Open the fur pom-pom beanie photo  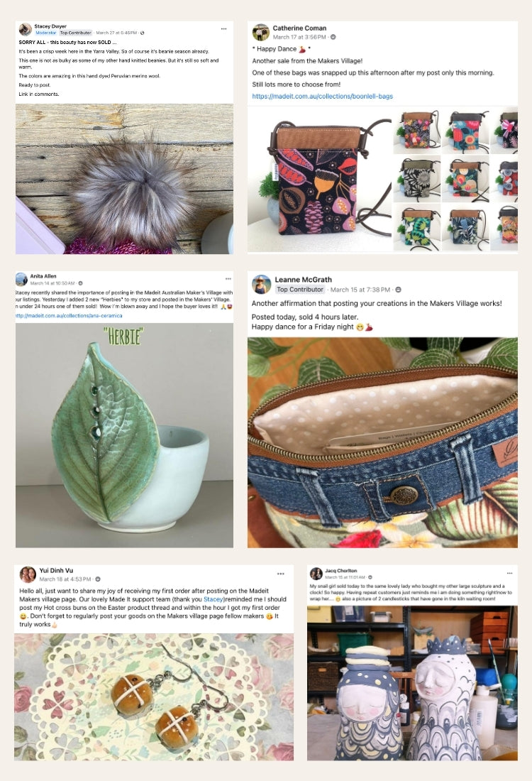click(x=124, y=179)
